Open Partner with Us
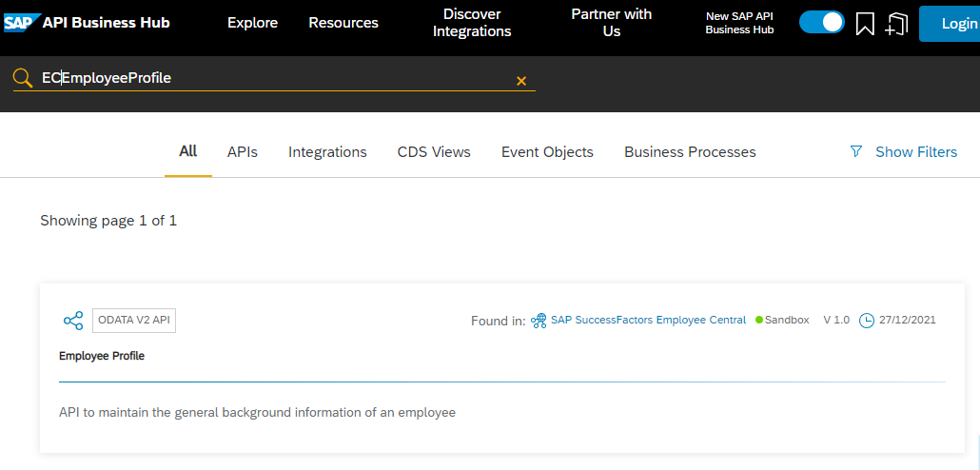Screen dimensions: 980x470 tap(611, 23)
